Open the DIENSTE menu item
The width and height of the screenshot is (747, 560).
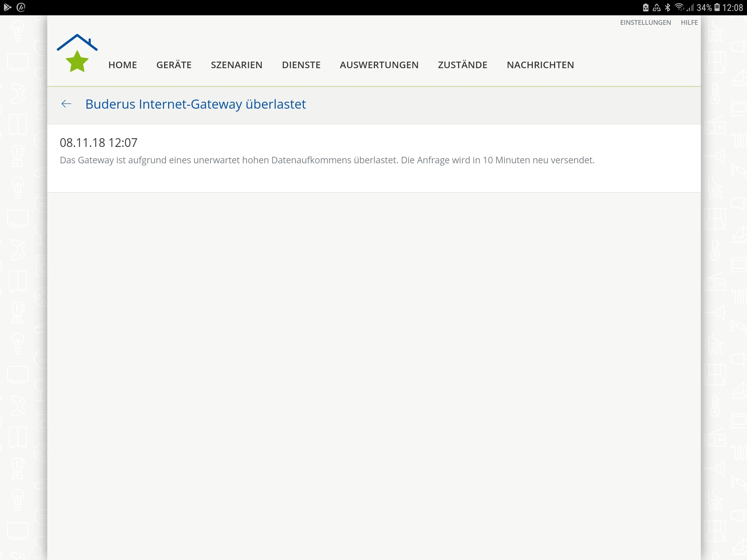tap(301, 65)
